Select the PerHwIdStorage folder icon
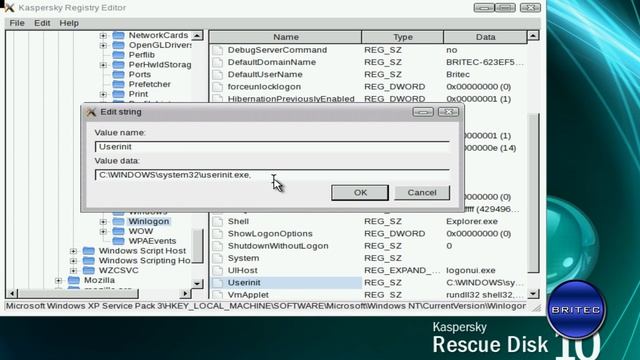Viewport: 640px width, 360px height. [118, 64]
